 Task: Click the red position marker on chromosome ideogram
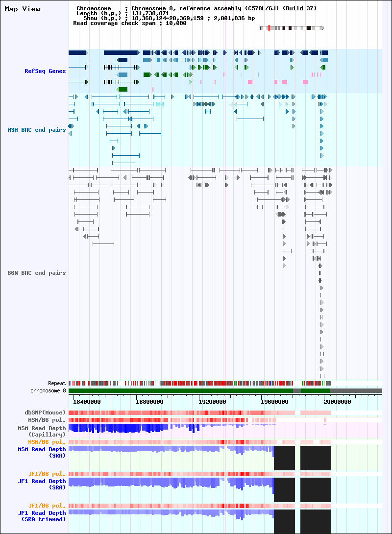pos(269,28)
